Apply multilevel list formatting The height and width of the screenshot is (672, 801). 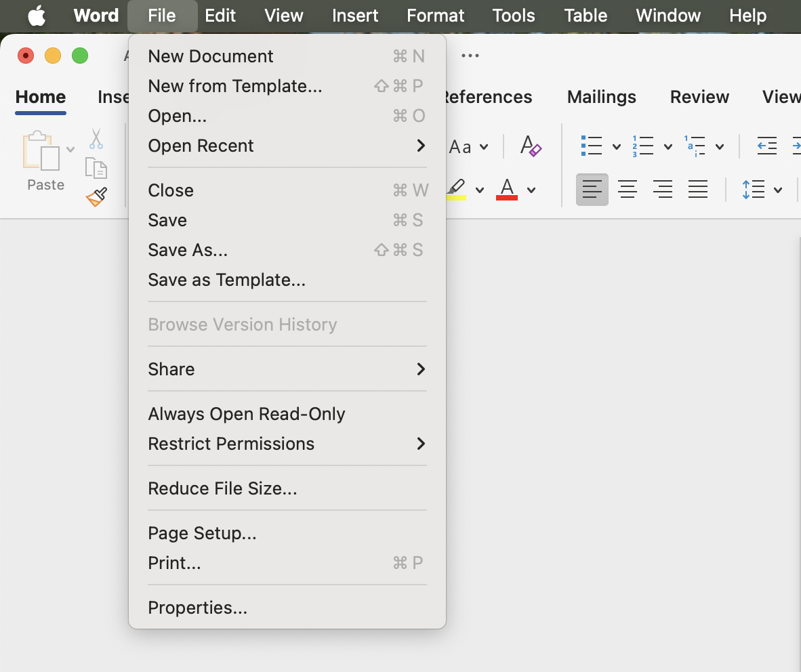click(695, 146)
